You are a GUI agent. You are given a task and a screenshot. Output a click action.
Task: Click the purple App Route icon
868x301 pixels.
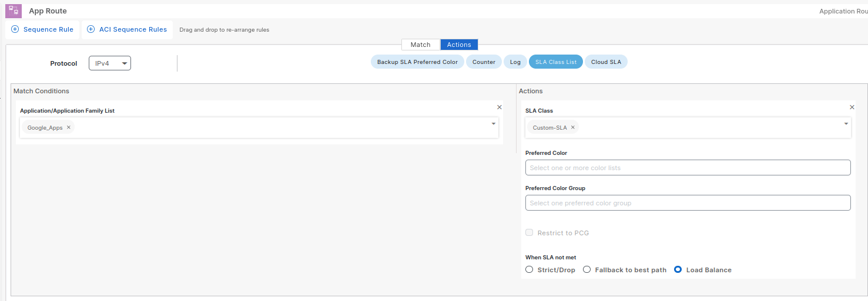(x=14, y=11)
